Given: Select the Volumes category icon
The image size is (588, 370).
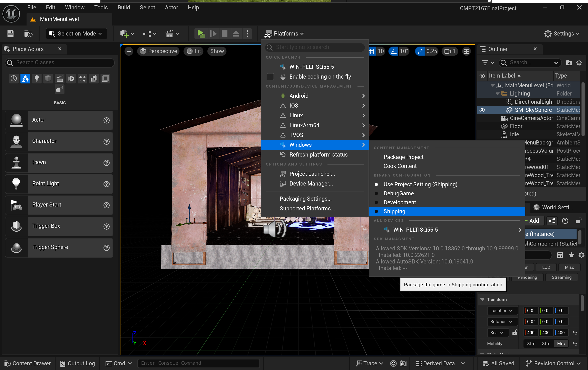Looking at the screenshot, I should (x=105, y=79).
